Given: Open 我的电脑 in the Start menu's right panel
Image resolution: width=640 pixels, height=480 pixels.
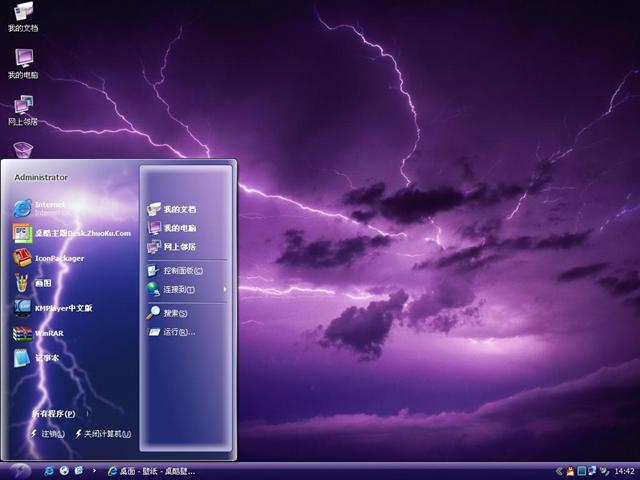Looking at the screenshot, I should tap(171, 228).
